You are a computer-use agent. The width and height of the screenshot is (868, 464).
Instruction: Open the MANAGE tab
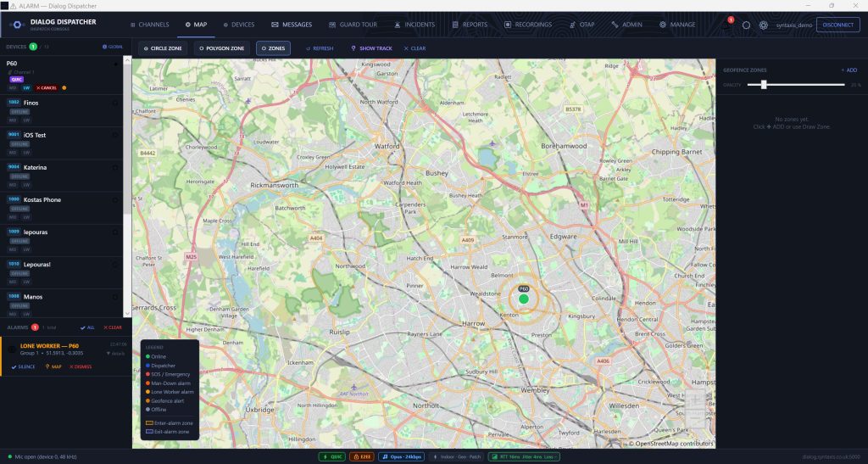[677, 25]
